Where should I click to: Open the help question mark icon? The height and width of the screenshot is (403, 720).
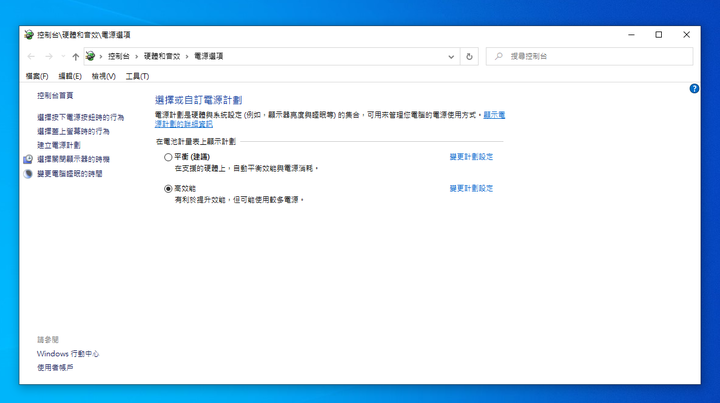[694, 89]
